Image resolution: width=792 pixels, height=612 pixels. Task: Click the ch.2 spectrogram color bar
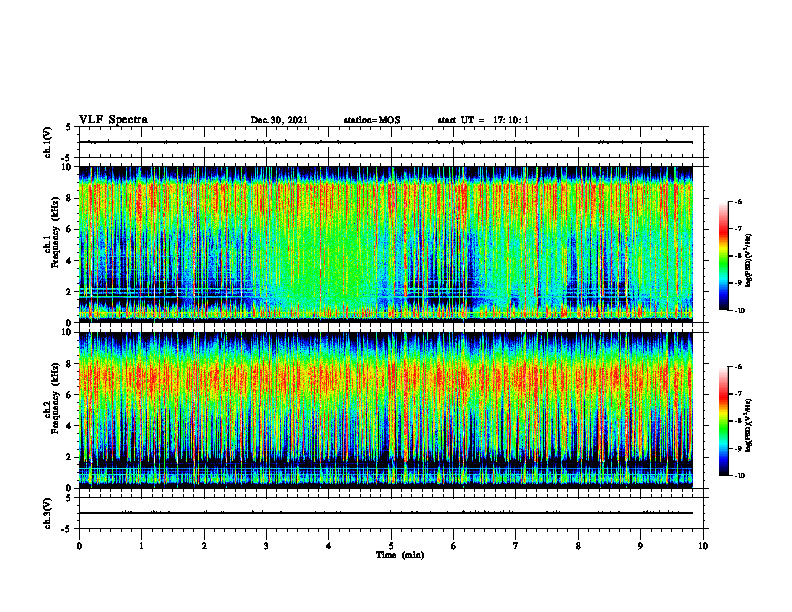[723, 421]
